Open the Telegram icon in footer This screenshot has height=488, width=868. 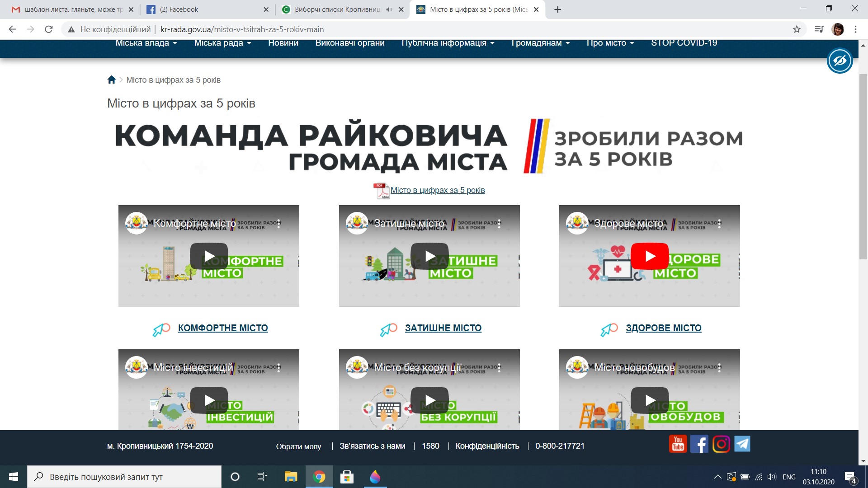(x=742, y=444)
